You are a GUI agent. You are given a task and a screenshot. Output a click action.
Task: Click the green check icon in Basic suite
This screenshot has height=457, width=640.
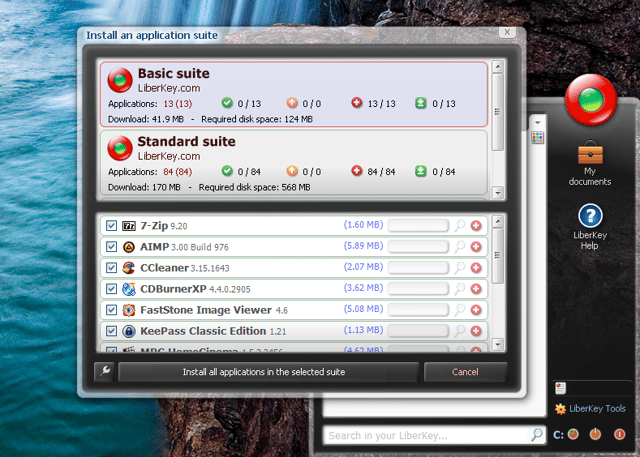tap(227, 103)
